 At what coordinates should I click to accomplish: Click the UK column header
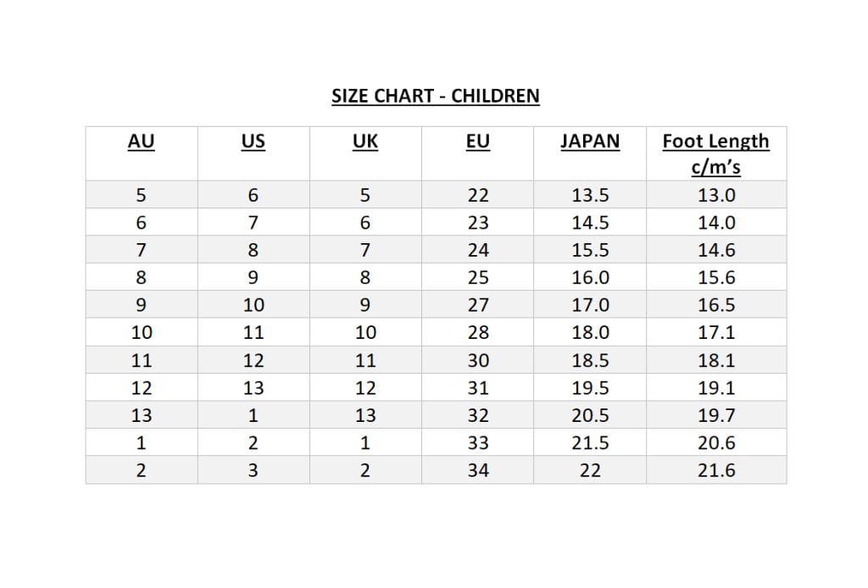pos(364,141)
